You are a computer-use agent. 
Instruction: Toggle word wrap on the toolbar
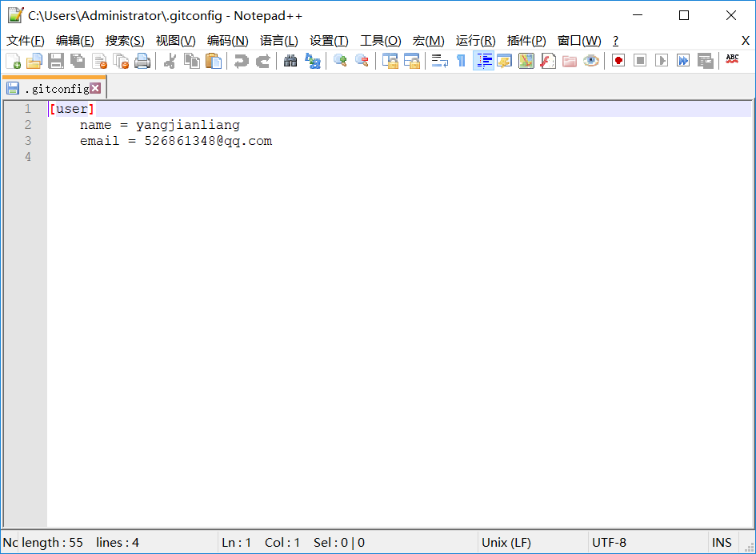click(x=439, y=60)
